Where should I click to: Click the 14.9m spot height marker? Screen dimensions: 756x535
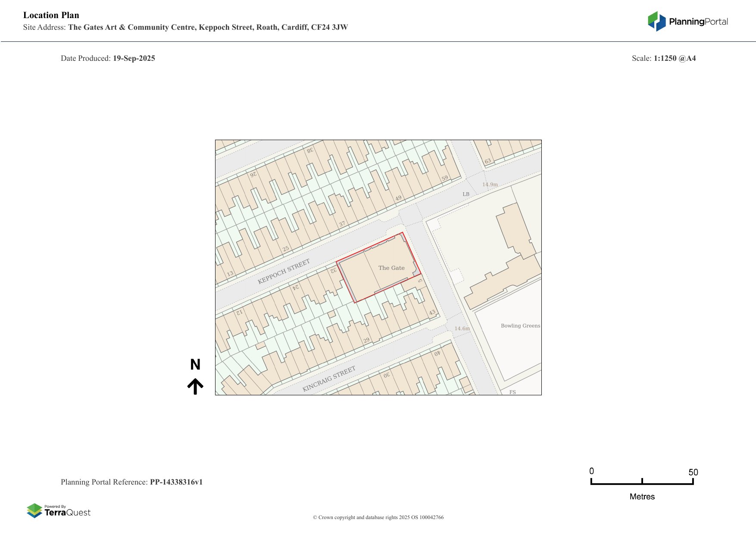click(490, 185)
